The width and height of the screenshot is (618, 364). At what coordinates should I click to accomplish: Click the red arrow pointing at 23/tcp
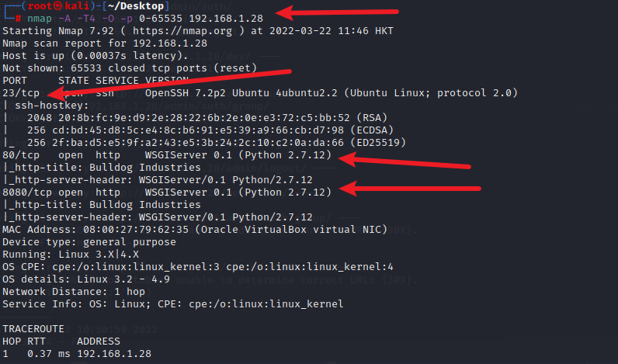168,84
